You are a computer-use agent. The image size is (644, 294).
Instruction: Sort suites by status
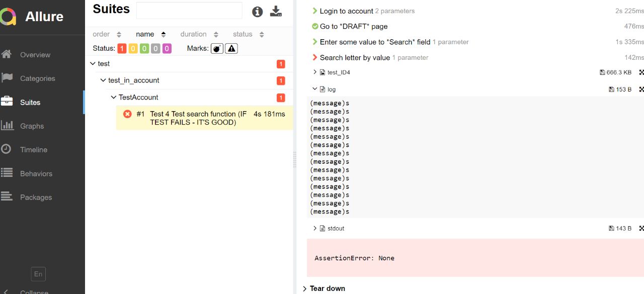[x=249, y=34]
